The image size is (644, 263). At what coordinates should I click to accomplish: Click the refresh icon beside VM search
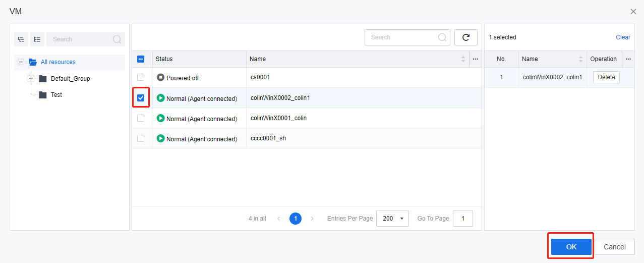[465, 37]
